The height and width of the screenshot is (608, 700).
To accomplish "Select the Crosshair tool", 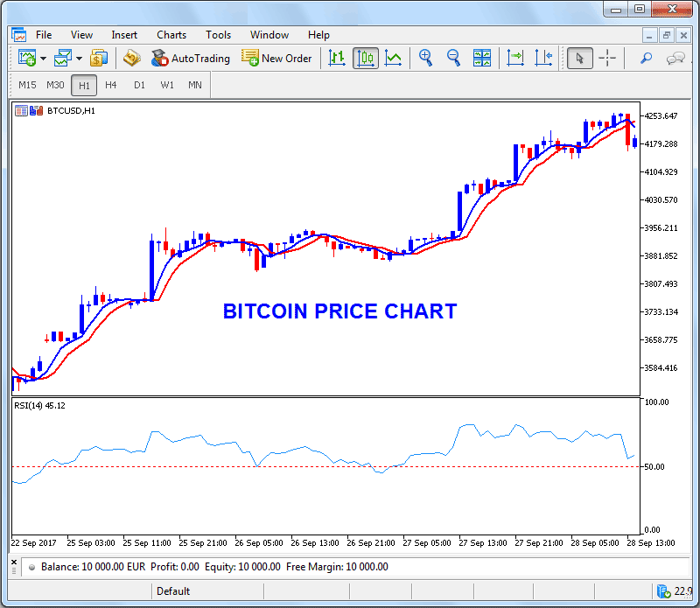I will coord(607,58).
